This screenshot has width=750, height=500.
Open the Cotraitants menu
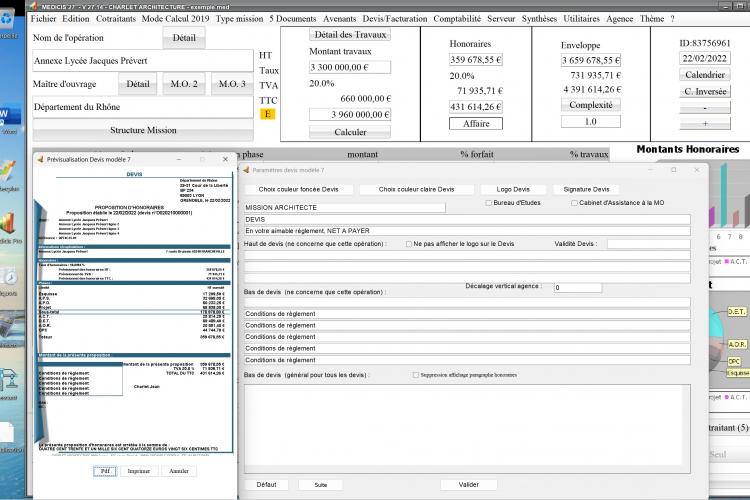[x=116, y=19]
